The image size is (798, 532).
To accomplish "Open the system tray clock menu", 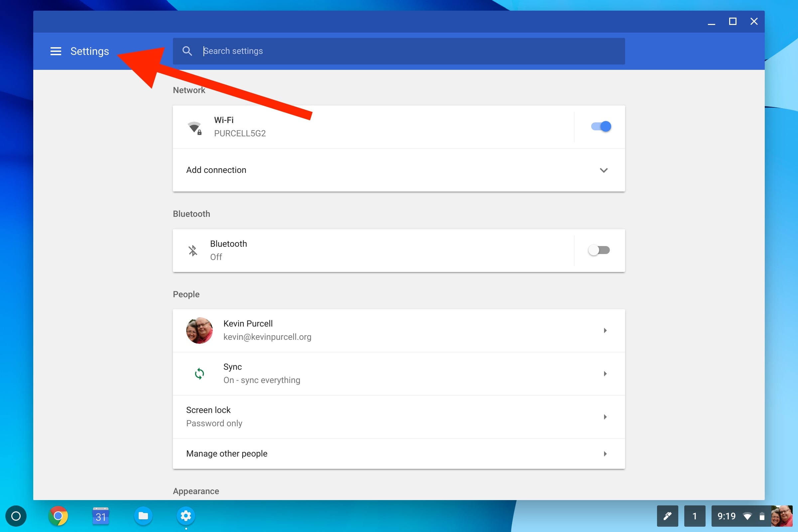I will pos(726,516).
